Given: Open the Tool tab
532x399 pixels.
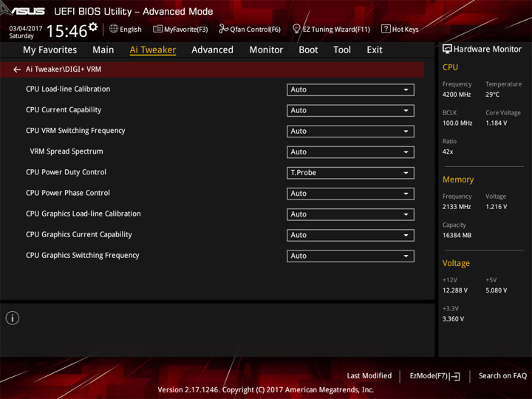Looking at the screenshot, I should click(342, 50).
